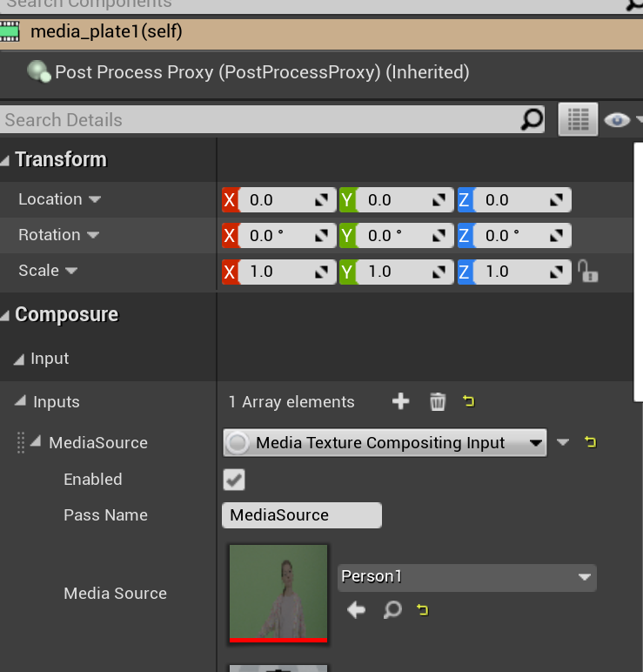This screenshot has height=672, width=643.
Task: Browse to Person1 asset in Content Browser
Action: coord(392,610)
